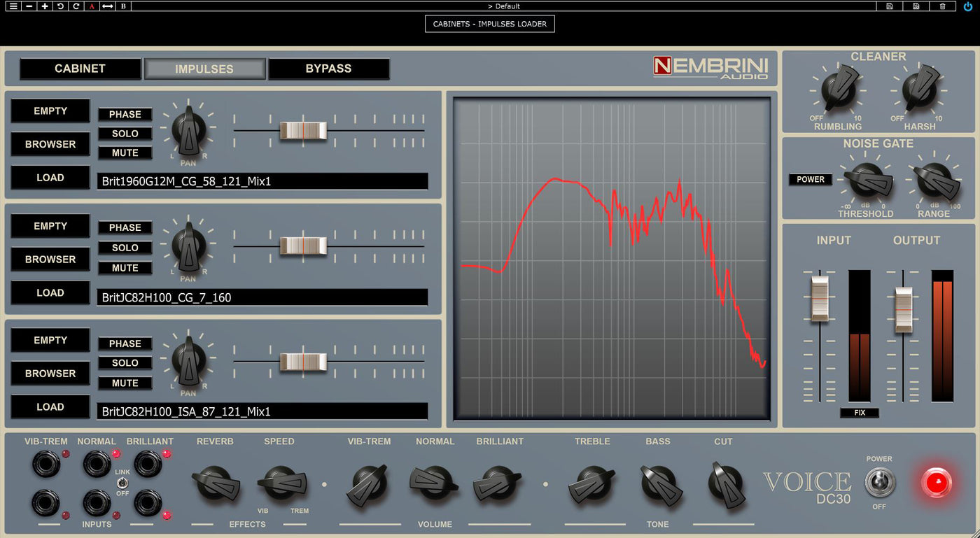
Task: Click the OUTPUT level fader
Action: pyautogui.click(x=904, y=310)
